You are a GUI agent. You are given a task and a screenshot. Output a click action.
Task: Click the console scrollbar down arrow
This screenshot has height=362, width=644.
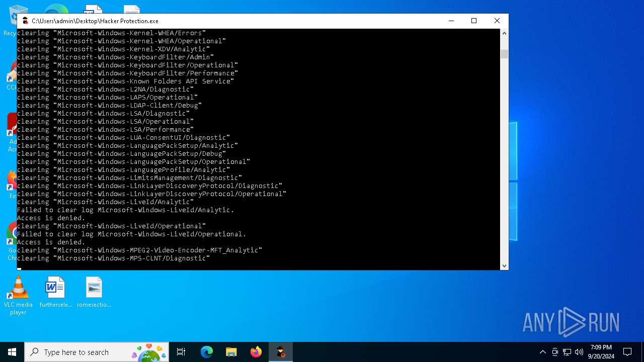(x=504, y=265)
